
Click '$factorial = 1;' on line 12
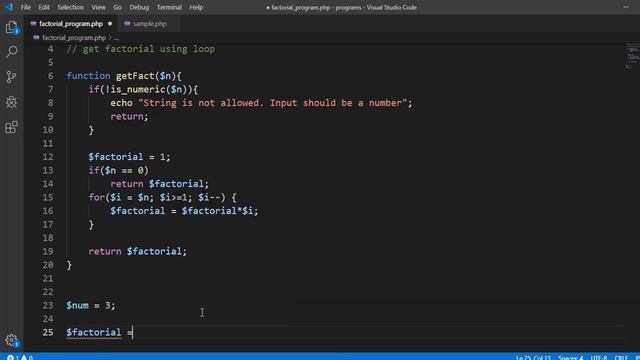point(129,157)
